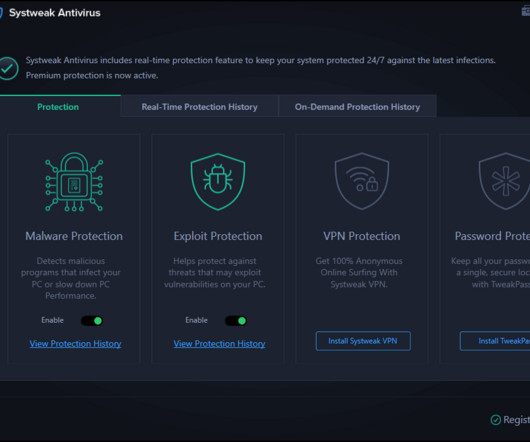Click the briefcase icon in the title bar
530x442 pixels.
[526, 11]
